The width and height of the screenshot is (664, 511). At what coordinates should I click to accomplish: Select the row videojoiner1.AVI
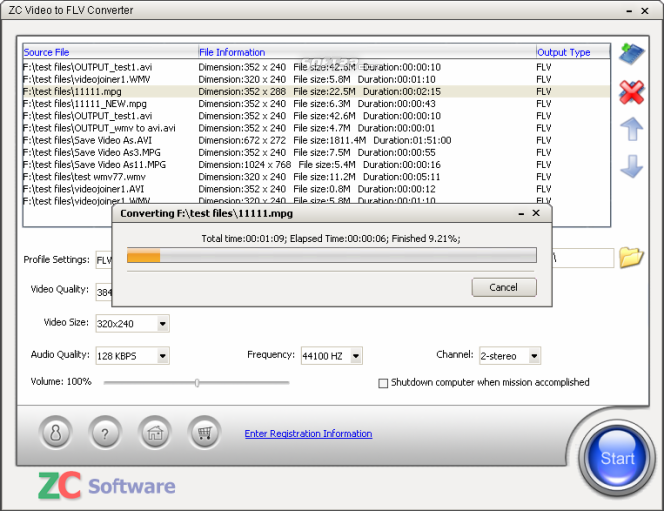pos(316,189)
